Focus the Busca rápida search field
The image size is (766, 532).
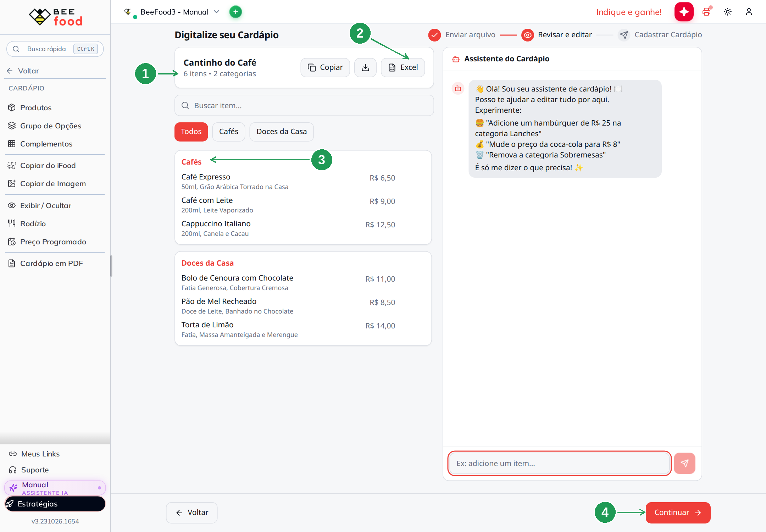[55, 49]
